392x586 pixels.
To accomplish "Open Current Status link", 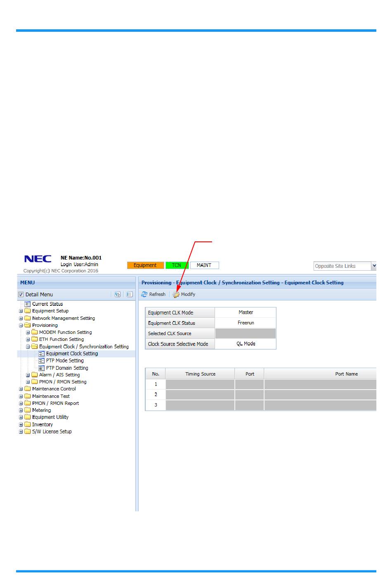I will click(x=47, y=304).
